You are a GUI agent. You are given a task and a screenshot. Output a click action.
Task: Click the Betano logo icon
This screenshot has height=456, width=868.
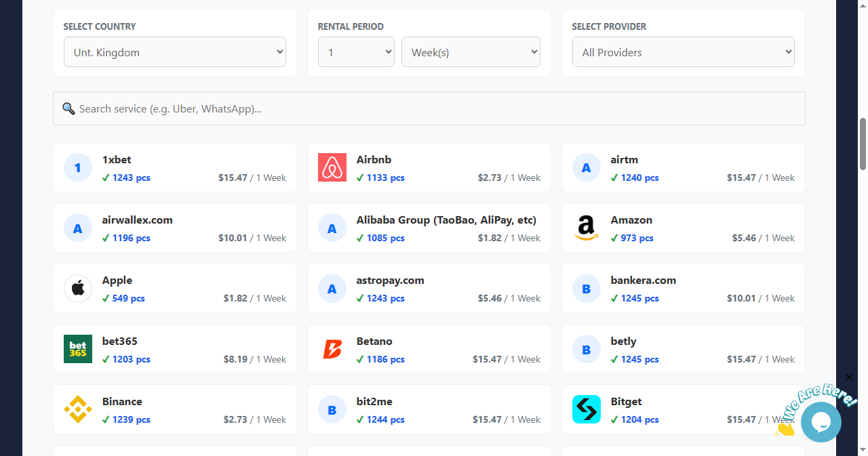pos(332,349)
